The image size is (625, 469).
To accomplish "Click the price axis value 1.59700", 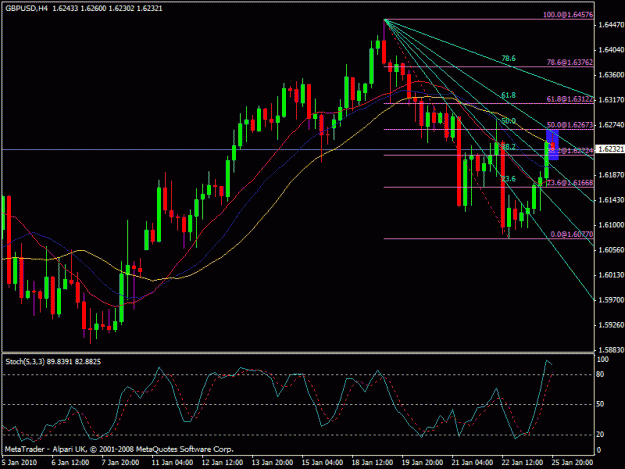I will tap(611, 300).
